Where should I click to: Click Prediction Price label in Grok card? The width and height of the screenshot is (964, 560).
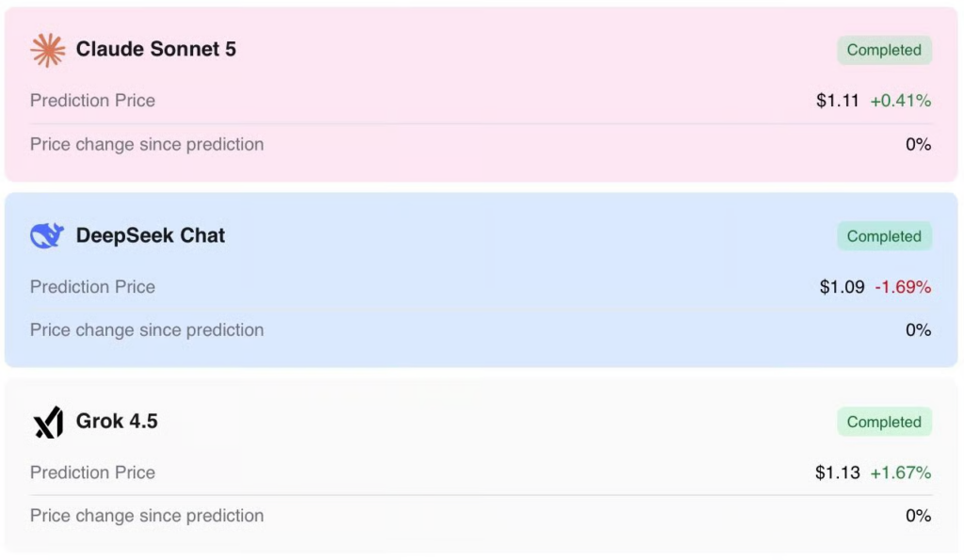coord(93,472)
